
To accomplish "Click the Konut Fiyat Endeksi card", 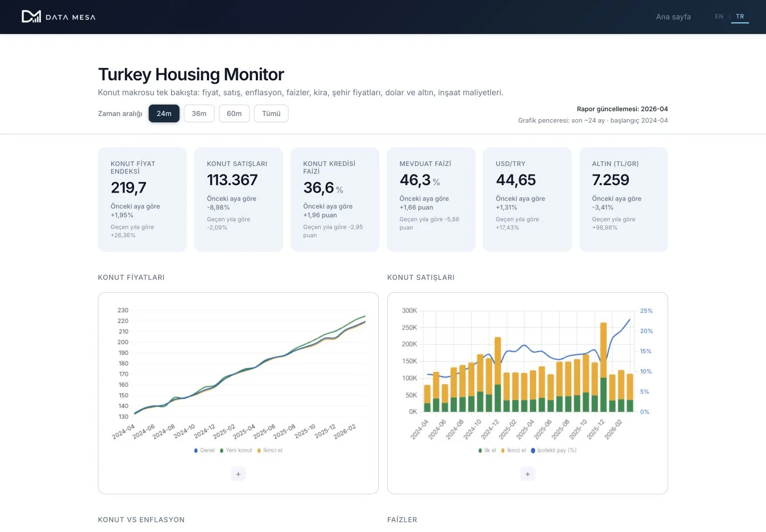I will [x=143, y=199].
